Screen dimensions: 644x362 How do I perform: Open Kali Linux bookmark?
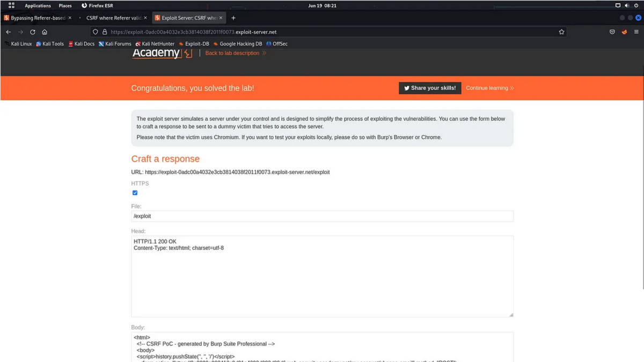point(18,44)
